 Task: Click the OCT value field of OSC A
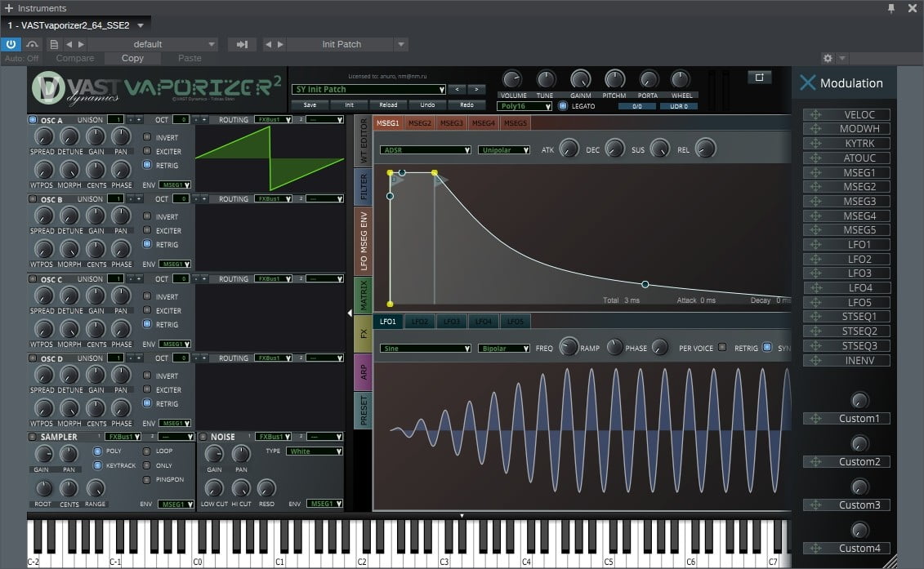(x=181, y=119)
